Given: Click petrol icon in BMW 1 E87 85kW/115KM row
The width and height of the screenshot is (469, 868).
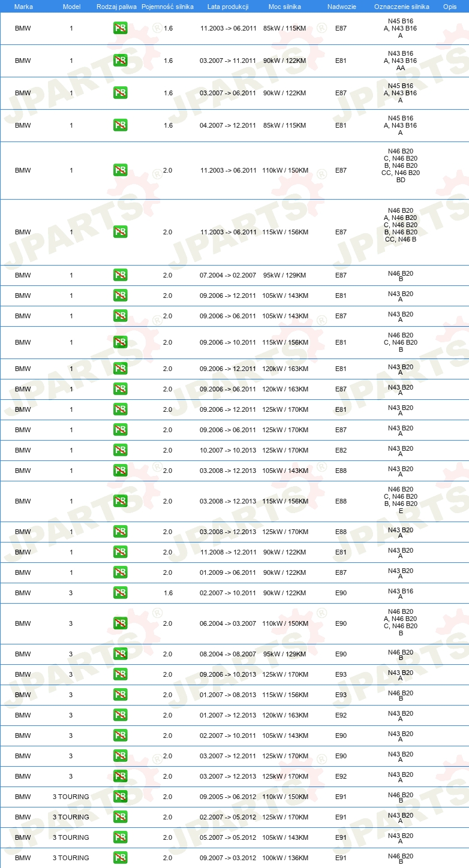Looking at the screenshot, I should (x=120, y=28).
